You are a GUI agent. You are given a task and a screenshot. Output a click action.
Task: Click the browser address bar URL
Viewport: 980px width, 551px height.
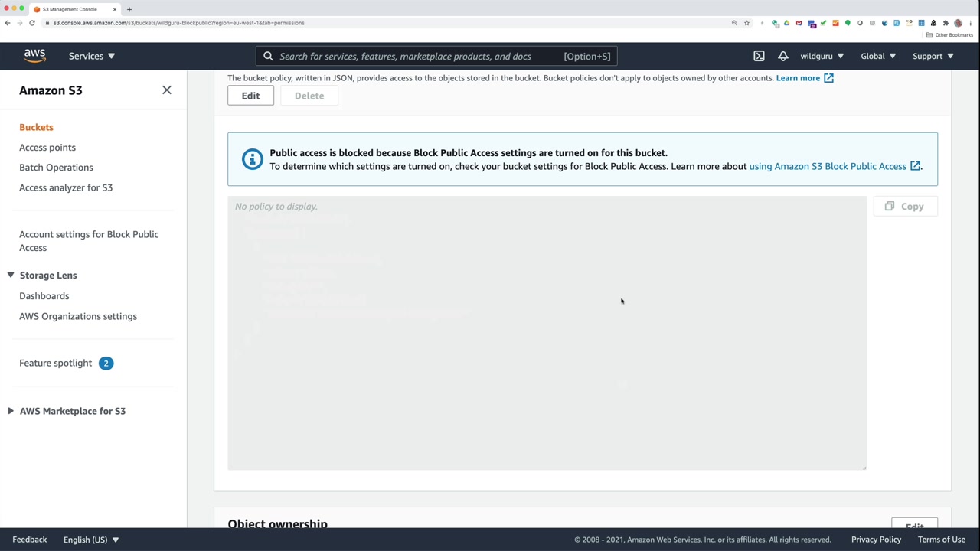coord(179,23)
